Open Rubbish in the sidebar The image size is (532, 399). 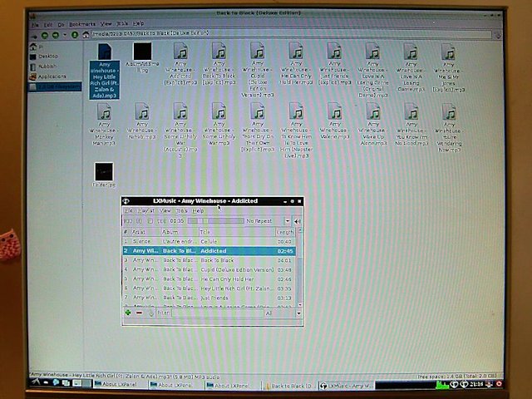[47, 66]
